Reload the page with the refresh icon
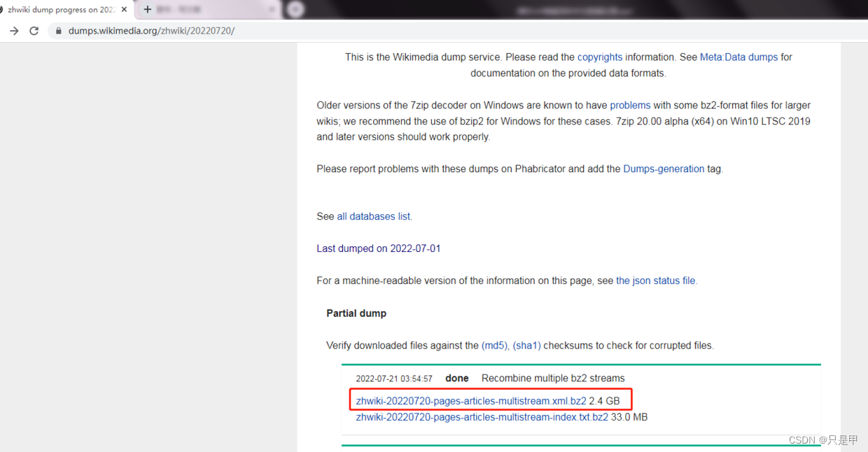This screenshot has height=452, width=868. (34, 31)
